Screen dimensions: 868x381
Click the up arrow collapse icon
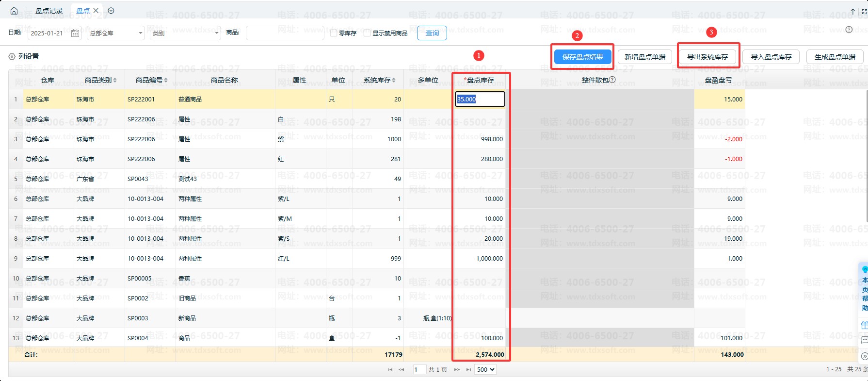pos(853,11)
